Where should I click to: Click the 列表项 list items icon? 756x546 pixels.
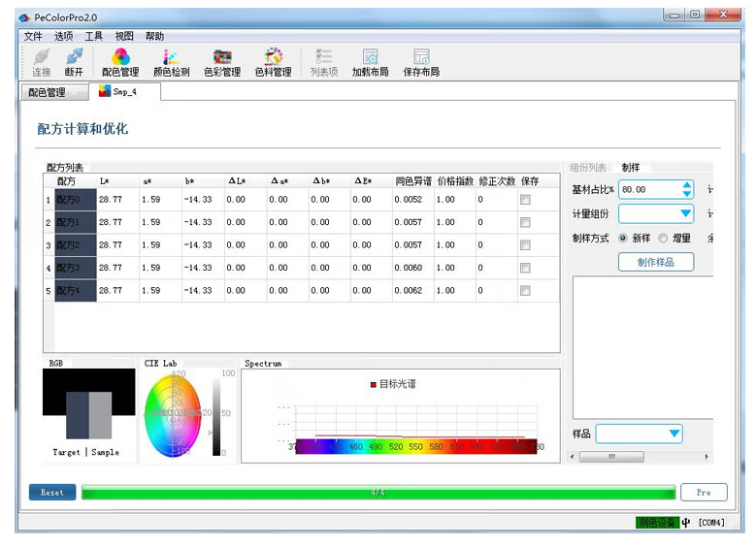(324, 62)
